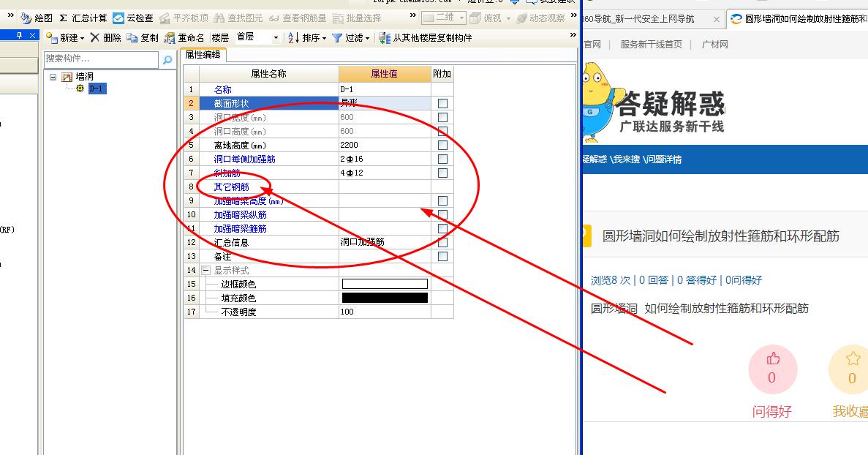Activate the 动态观察 orbit view

540,18
